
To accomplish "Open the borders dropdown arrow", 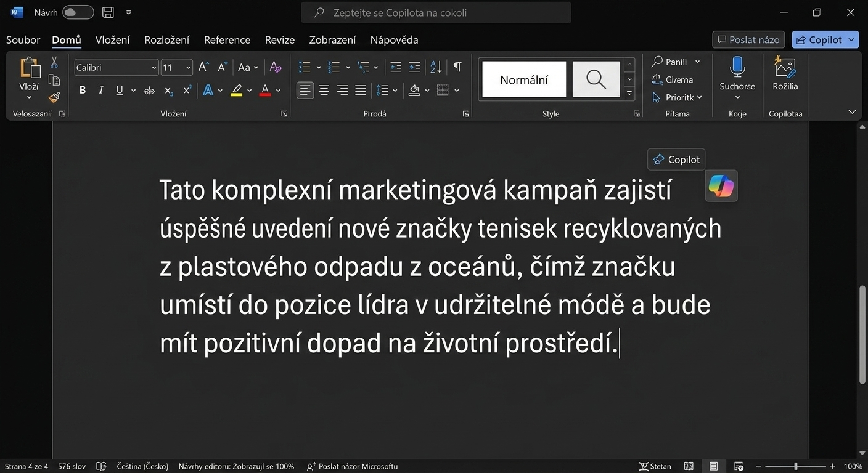I will pyautogui.click(x=457, y=91).
